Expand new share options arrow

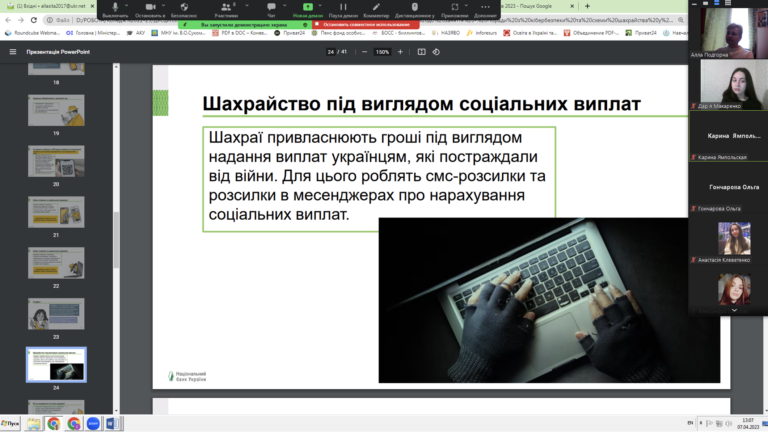(320, 6)
